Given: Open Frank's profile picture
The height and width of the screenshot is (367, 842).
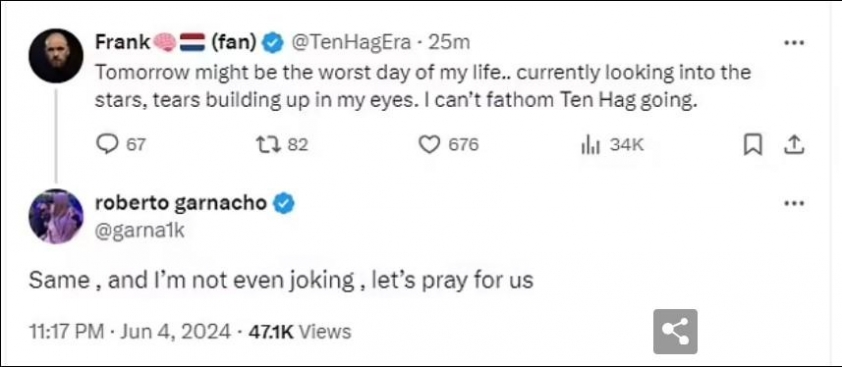Looking at the screenshot, I should point(56,55).
